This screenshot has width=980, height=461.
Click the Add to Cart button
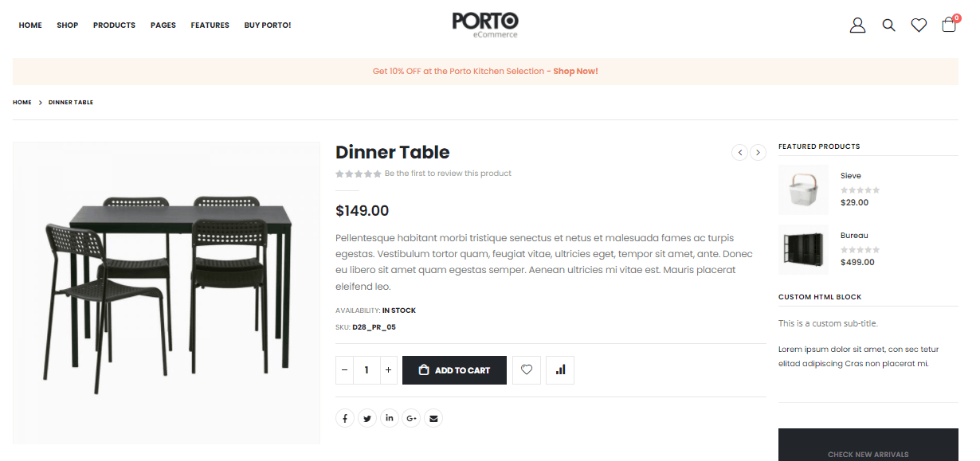454,370
